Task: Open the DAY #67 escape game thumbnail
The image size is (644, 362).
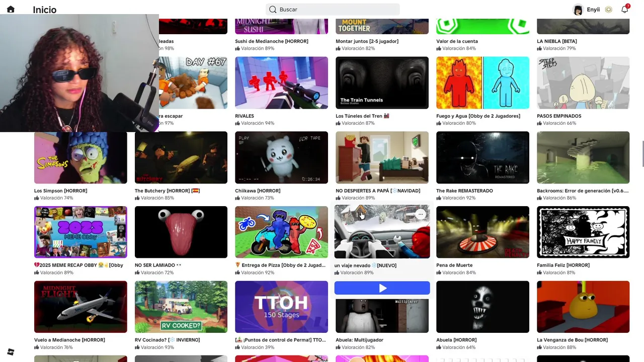Action: 193,82
